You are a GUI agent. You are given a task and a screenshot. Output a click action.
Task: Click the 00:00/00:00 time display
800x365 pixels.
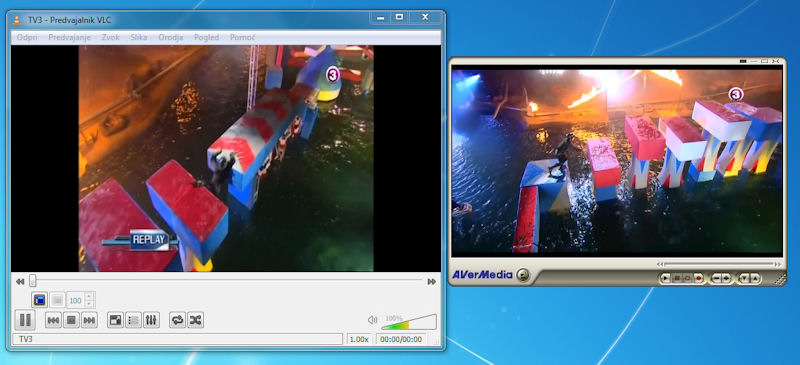(x=401, y=339)
